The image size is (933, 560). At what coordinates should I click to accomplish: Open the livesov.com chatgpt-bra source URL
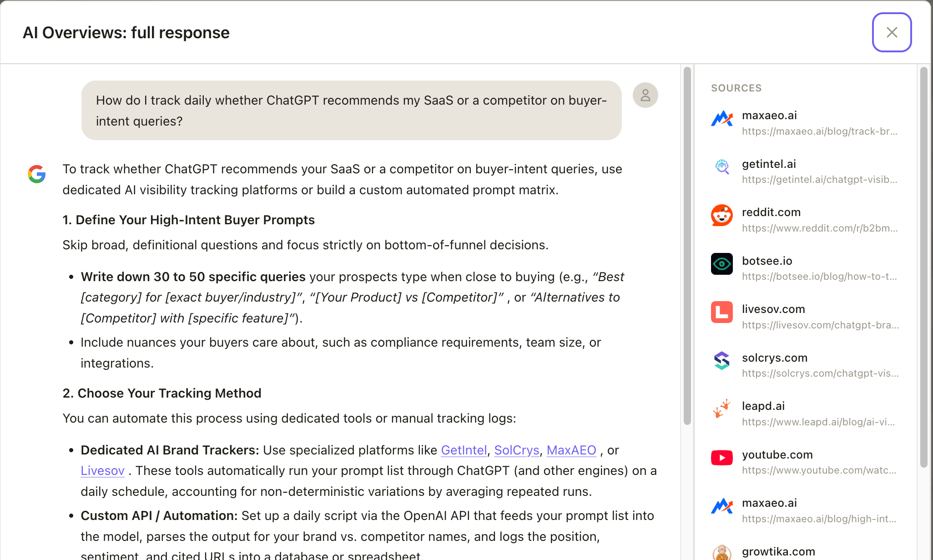(820, 325)
